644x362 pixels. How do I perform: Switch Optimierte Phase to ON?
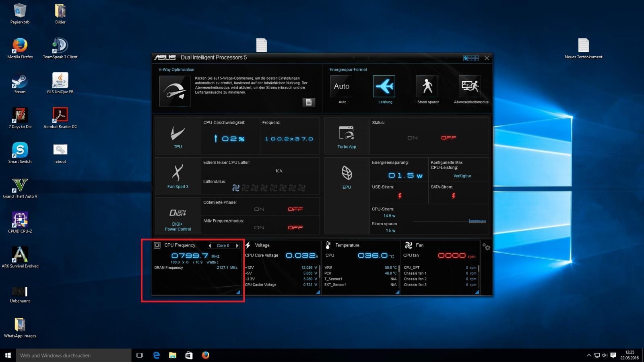point(259,209)
